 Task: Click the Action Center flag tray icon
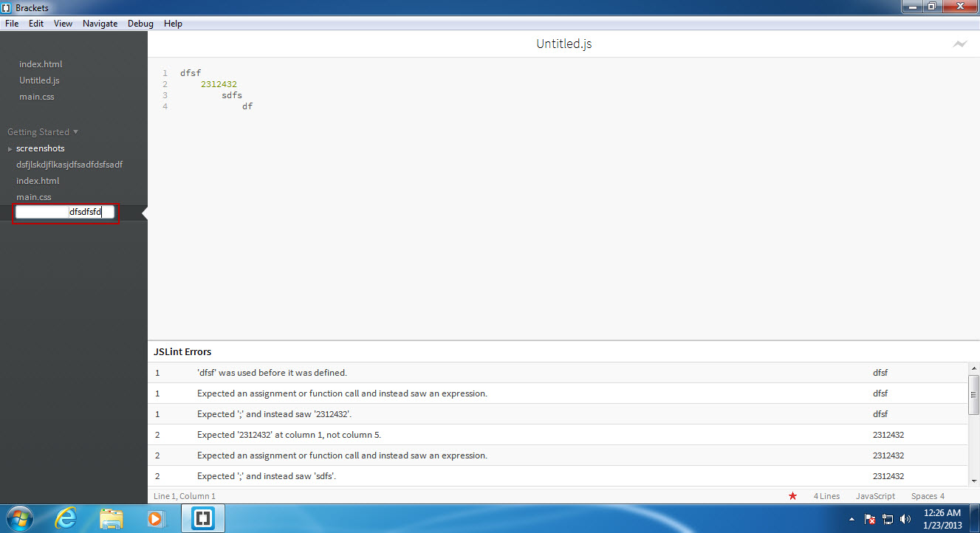point(870,519)
